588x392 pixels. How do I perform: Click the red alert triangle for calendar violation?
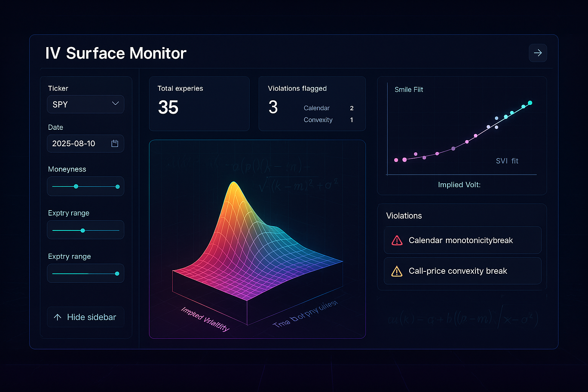397,240
